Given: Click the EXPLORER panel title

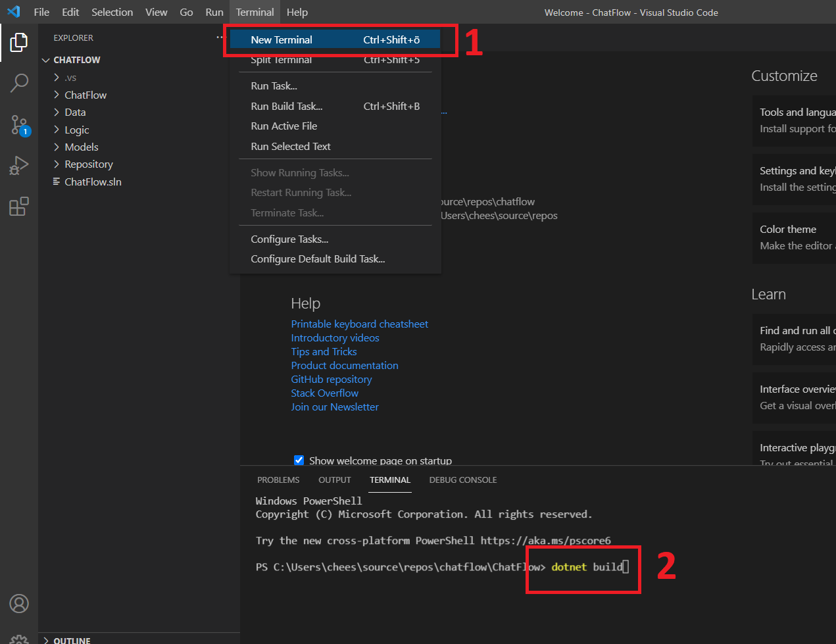Looking at the screenshot, I should pos(74,37).
